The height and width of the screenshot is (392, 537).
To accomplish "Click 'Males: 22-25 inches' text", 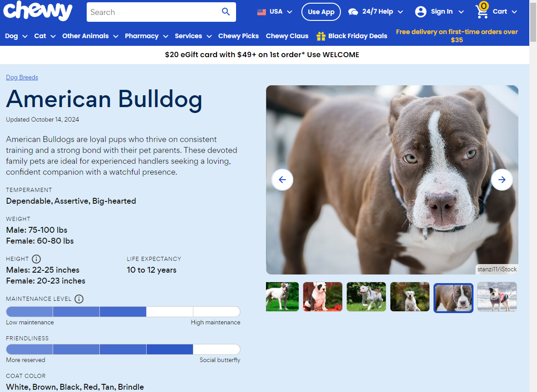I will click(x=43, y=270).
